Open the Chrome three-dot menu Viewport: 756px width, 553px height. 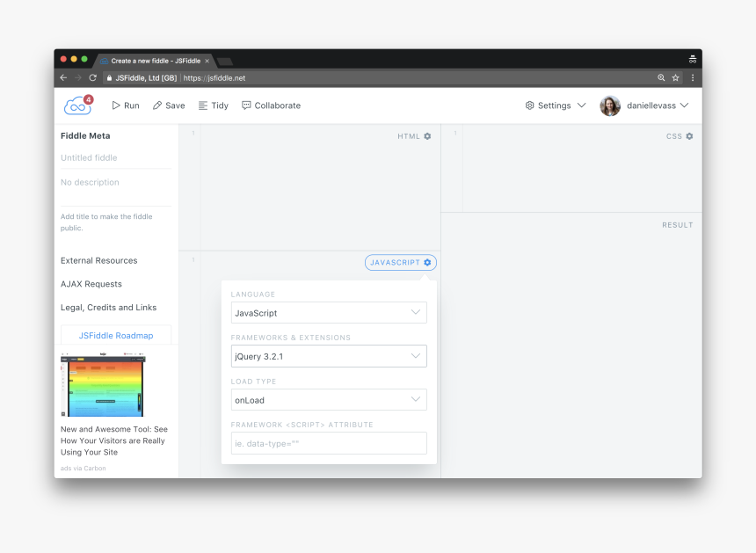693,77
